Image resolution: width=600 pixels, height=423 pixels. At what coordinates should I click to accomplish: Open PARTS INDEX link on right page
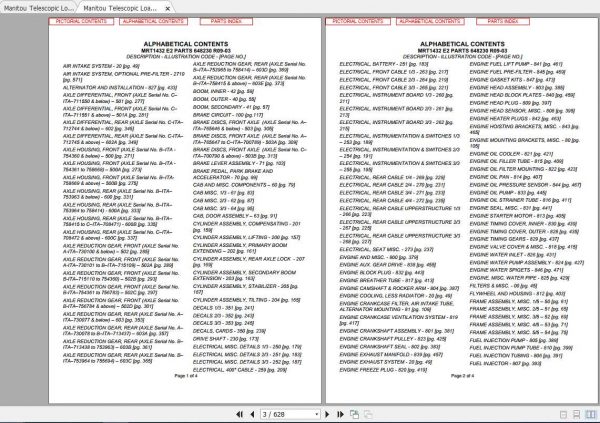[503, 21]
